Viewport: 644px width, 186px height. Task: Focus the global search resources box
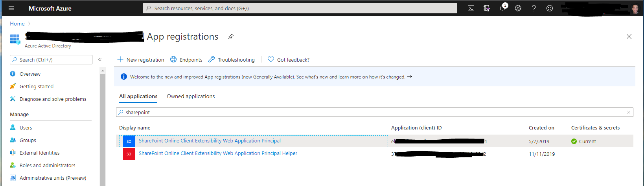click(300, 8)
